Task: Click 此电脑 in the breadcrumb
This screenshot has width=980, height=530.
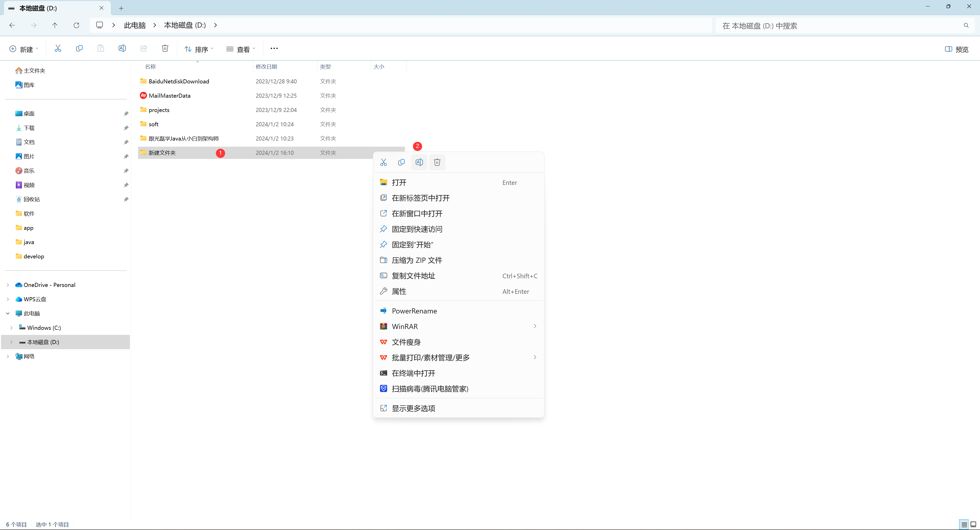Action: [x=135, y=25]
